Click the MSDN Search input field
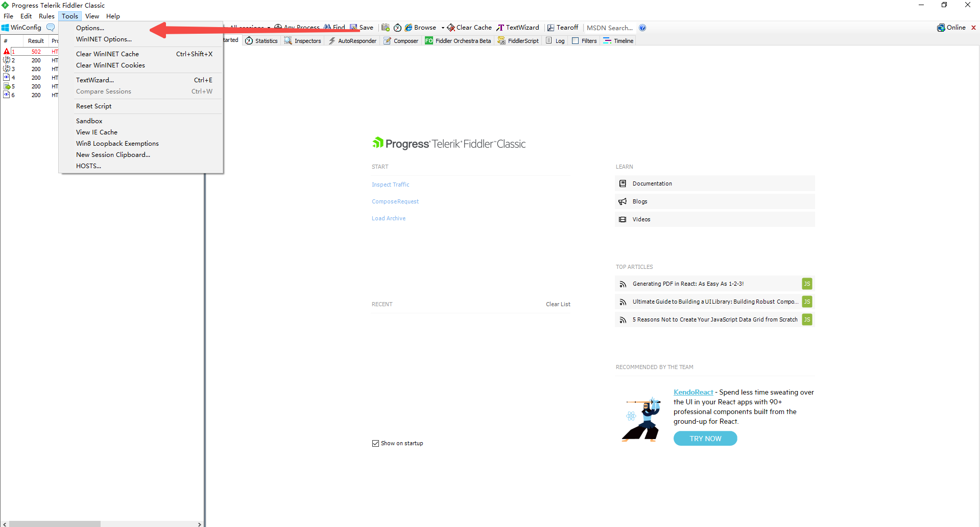980x527 pixels. coord(610,28)
